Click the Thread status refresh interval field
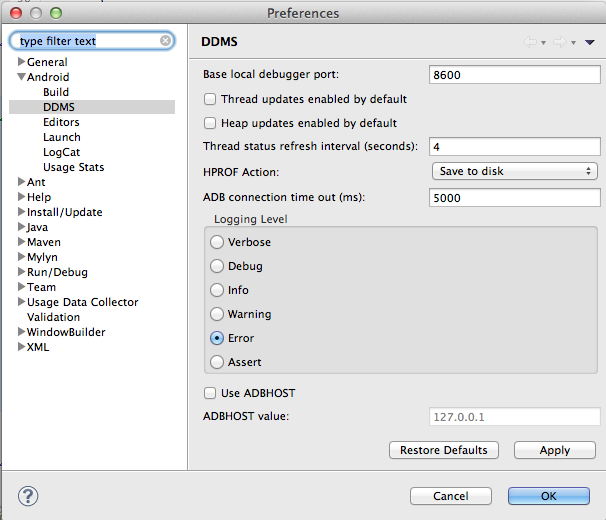Image resolution: width=606 pixels, height=520 pixels. coord(514,147)
